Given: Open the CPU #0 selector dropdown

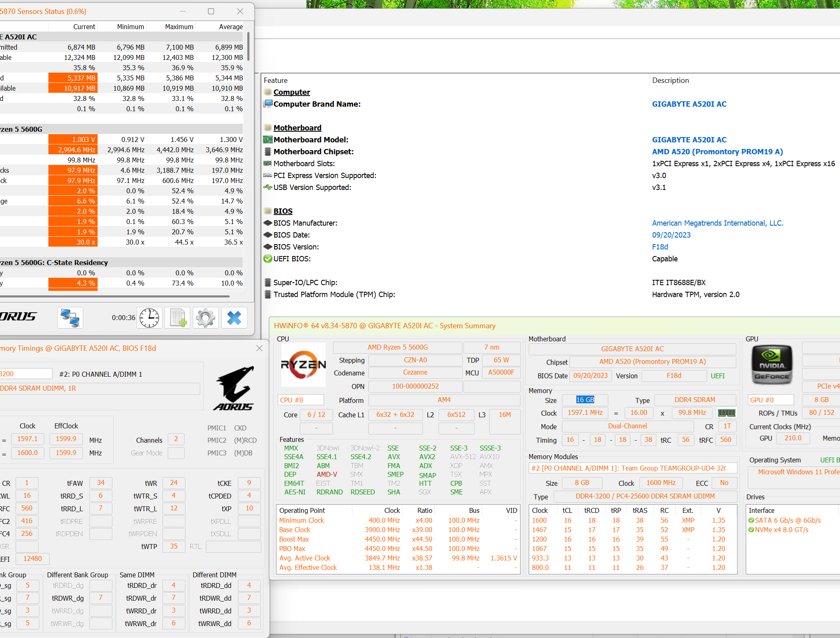Looking at the screenshot, I should pos(301,400).
